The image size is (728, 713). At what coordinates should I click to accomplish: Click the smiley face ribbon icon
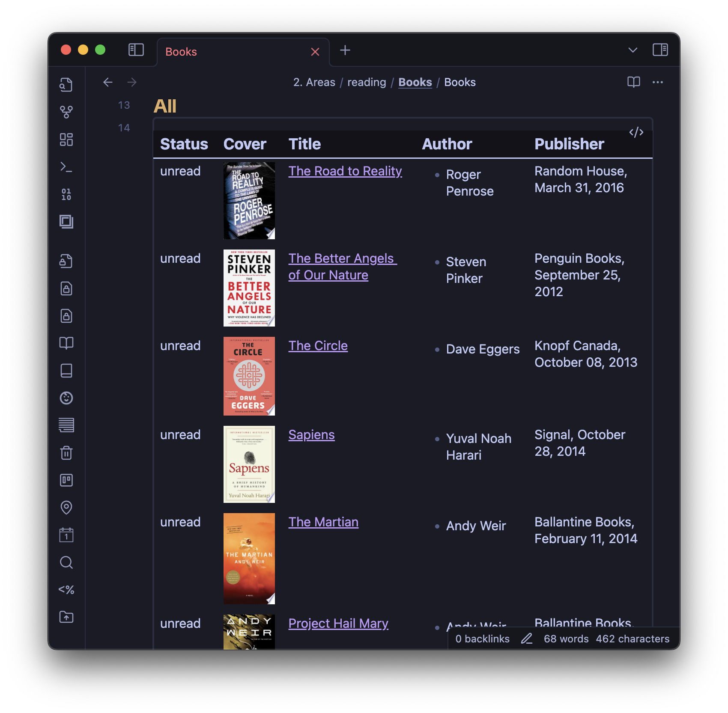pyautogui.click(x=66, y=398)
